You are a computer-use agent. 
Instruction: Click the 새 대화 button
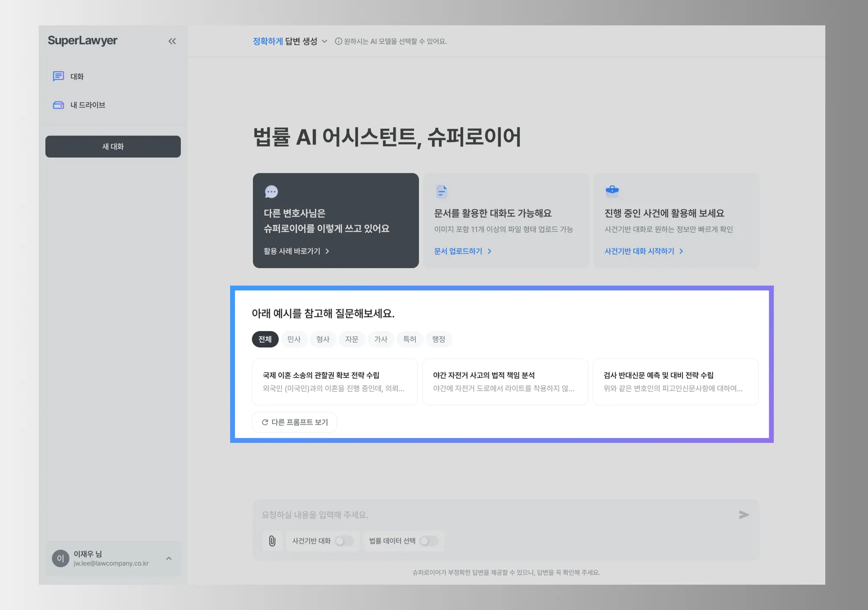[x=113, y=147]
